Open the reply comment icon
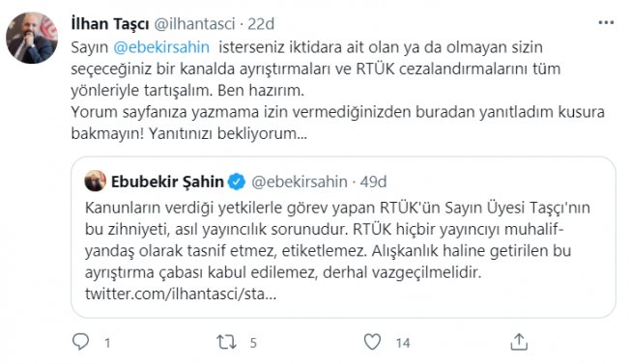Viewport: 630px width, 364px height. coord(80,342)
